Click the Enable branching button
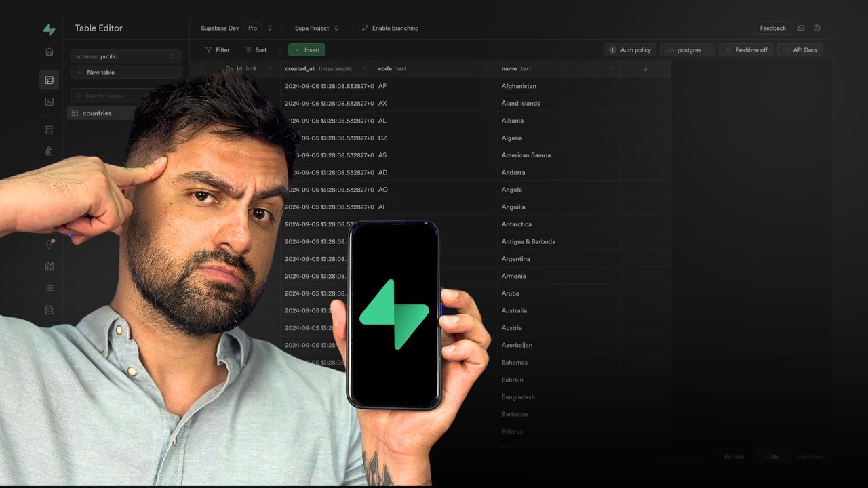 pos(390,28)
